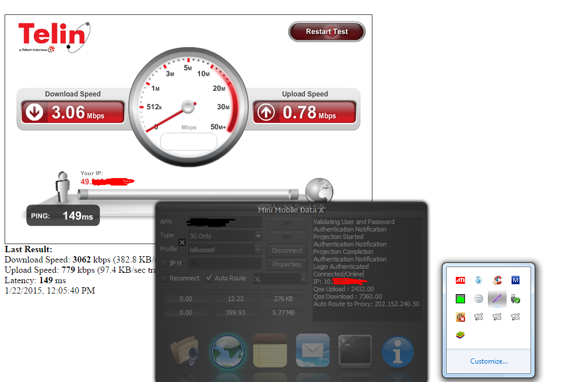Open the Properties button
This screenshot has height=382, width=588.
287,264
